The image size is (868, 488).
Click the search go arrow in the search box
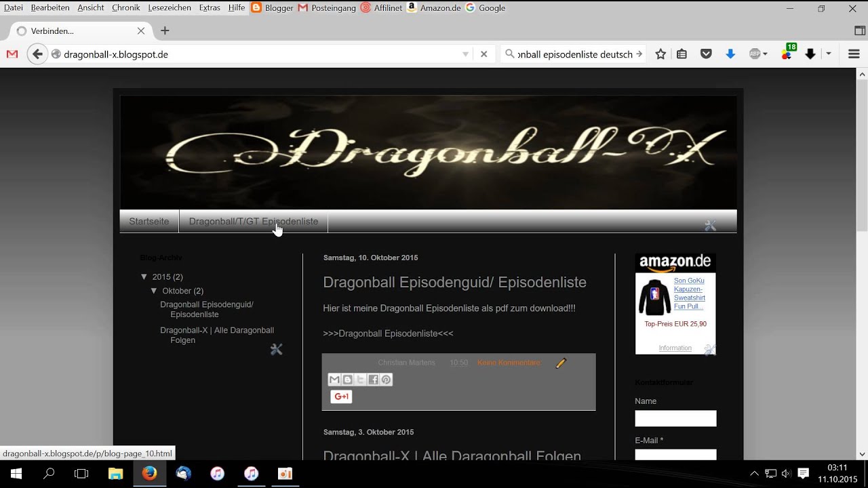coord(639,54)
